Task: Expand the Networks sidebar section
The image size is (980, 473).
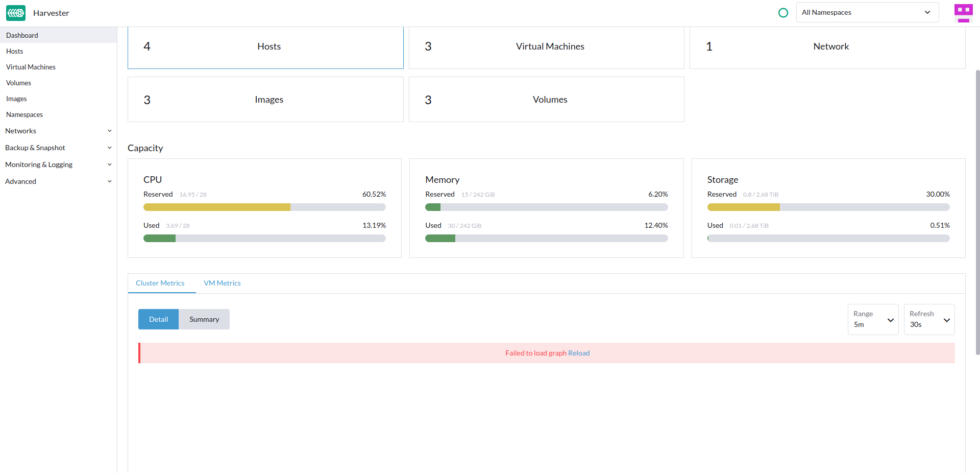Action: point(58,130)
